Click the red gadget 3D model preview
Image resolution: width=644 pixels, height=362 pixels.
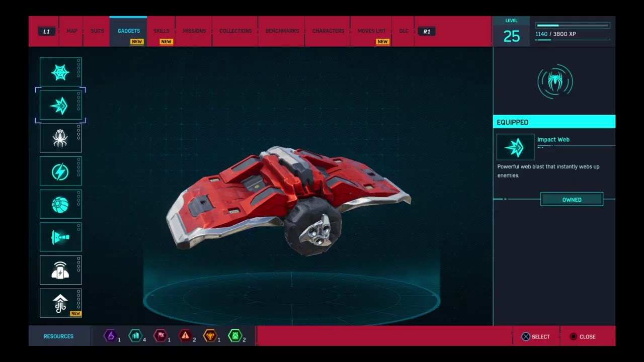288,201
